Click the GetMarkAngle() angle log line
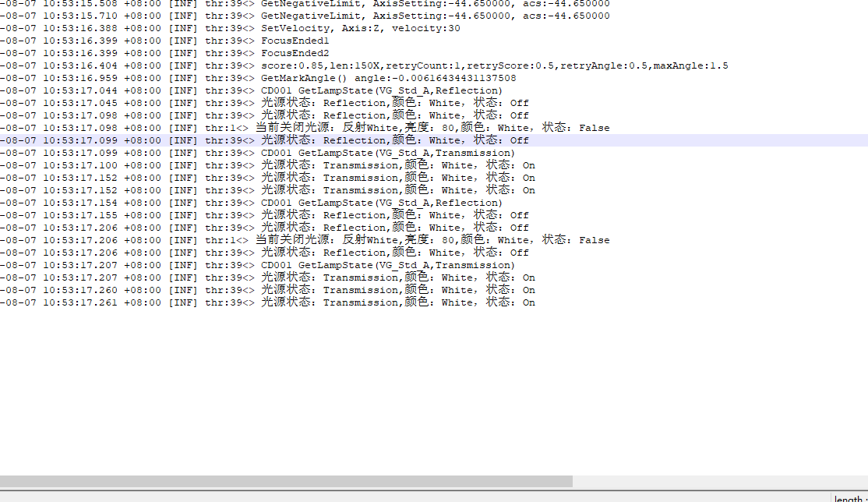This screenshot has height=502, width=868. click(388, 78)
